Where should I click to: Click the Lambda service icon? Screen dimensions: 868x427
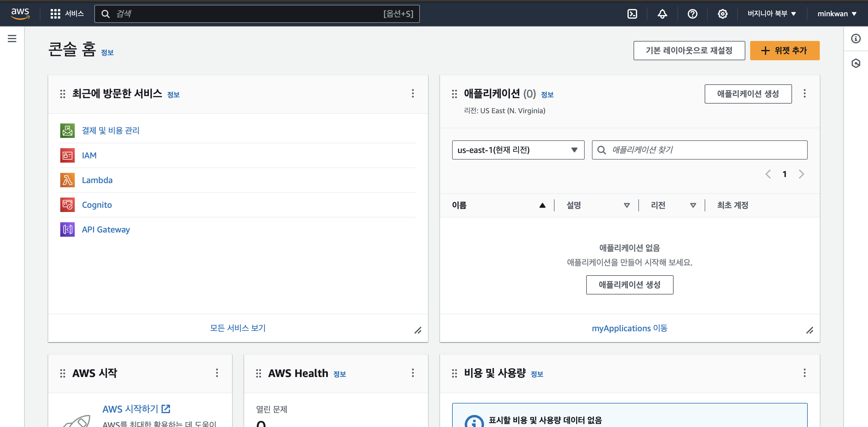pyautogui.click(x=68, y=180)
